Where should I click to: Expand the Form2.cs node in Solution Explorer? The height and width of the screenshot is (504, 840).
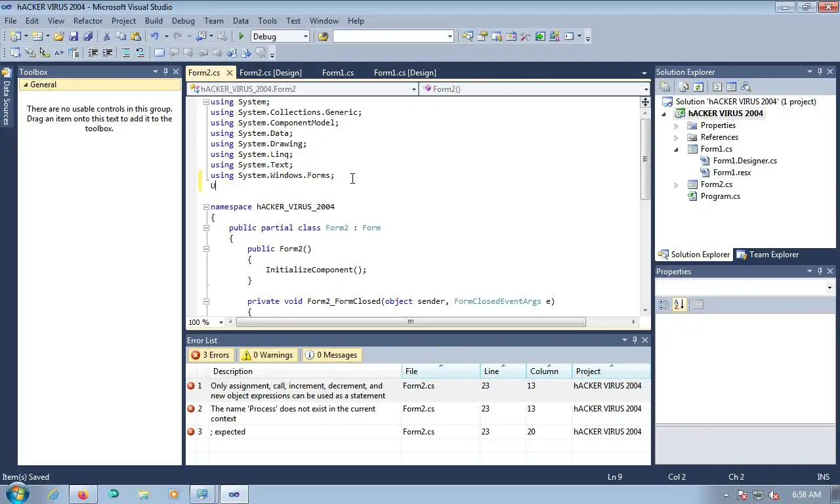677,185
